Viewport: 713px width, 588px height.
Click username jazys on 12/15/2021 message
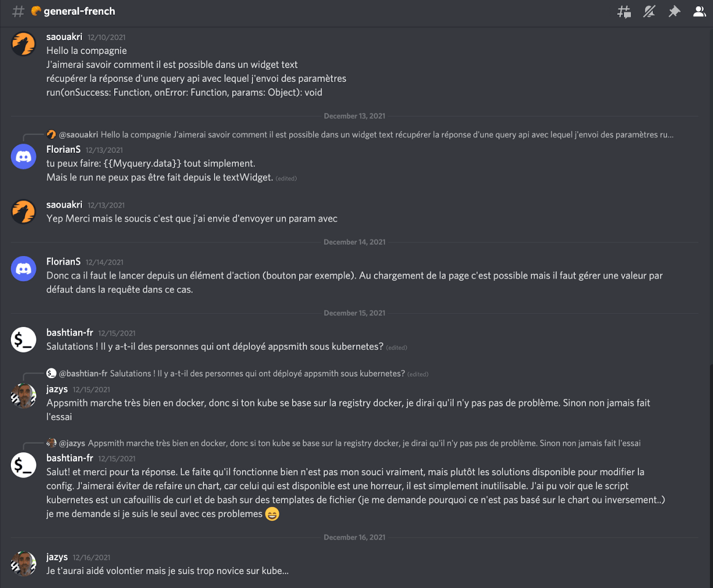coord(57,389)
